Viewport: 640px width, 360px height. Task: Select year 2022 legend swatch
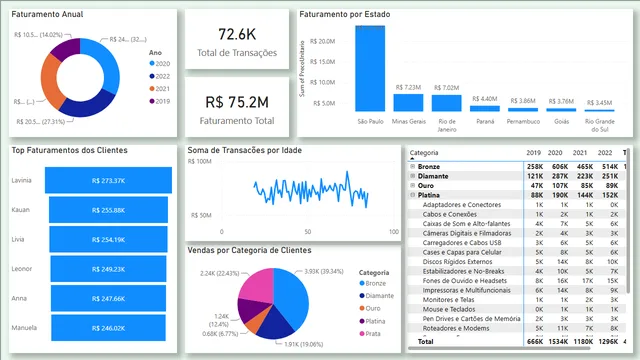point(152,76)
